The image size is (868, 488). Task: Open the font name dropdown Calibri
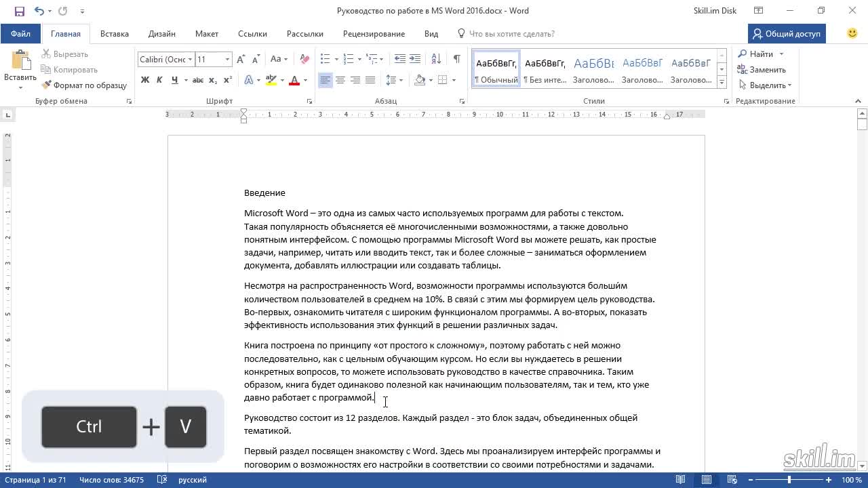(191, 60)
